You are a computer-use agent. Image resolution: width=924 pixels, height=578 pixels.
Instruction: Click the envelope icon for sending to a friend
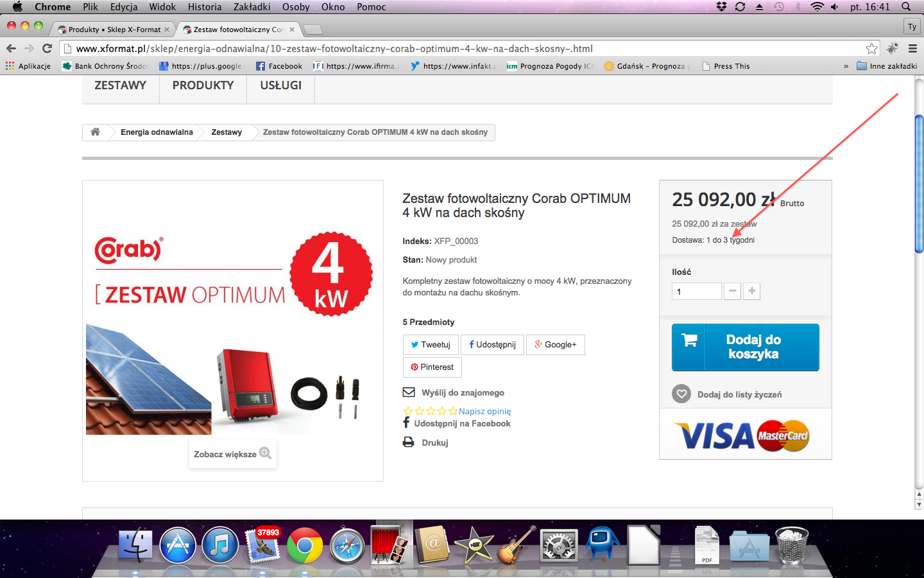pyautogui.click(x=409, y=392)
